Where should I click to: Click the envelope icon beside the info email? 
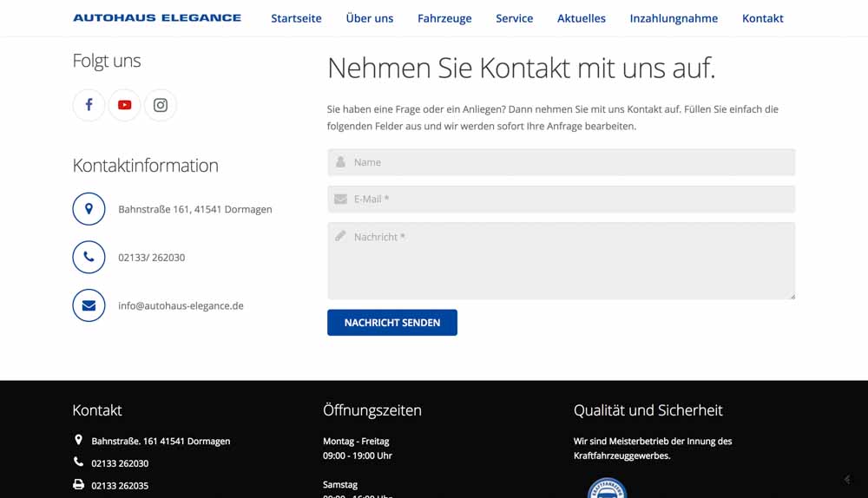(x=89, y=305)
